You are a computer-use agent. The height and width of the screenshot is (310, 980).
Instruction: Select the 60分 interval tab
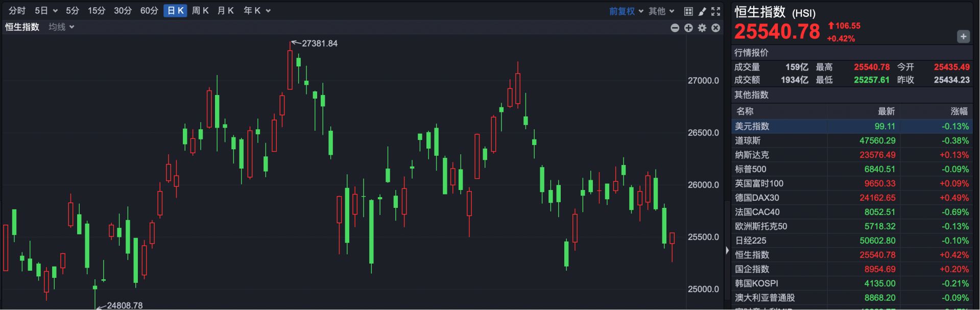(x=149, y=11)
